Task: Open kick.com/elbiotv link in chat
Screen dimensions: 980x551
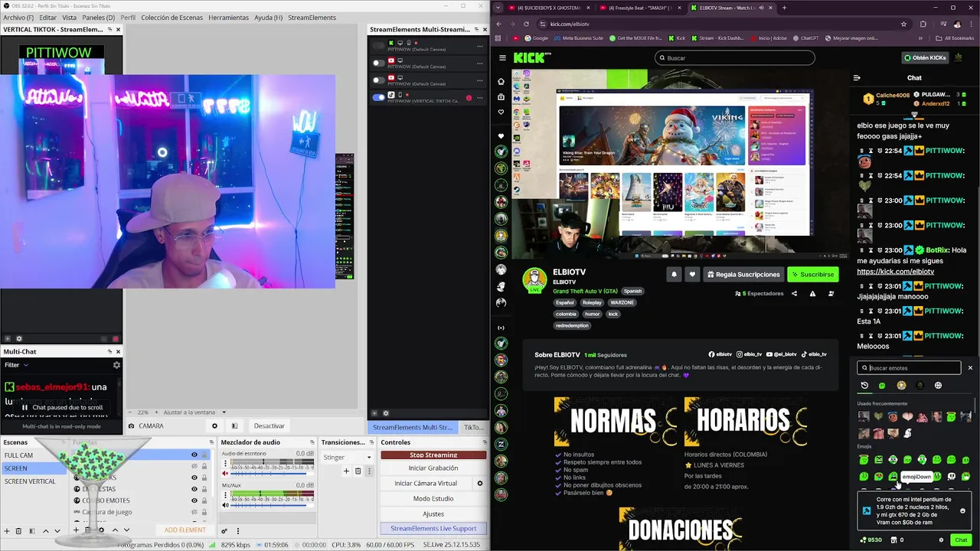Action: pos(895,272)
